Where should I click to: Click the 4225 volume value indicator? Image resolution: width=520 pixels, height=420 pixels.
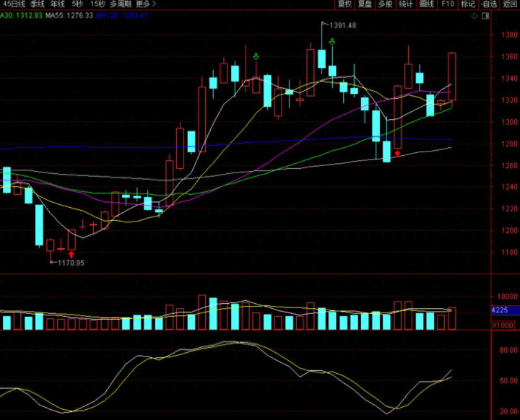(500, 310)
